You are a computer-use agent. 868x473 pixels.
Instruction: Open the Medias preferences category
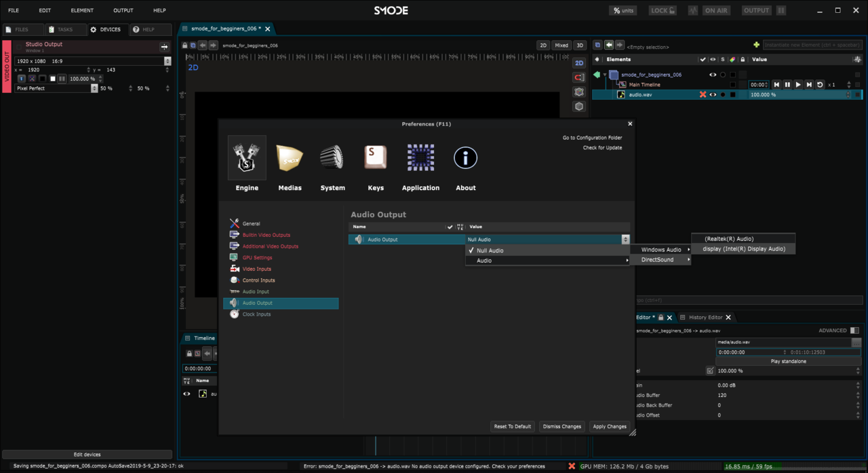pos(290,164)
